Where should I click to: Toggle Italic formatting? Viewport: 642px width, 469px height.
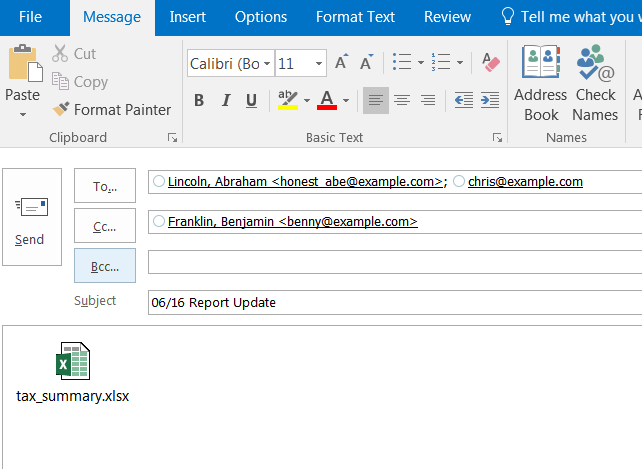coord(226,100)
